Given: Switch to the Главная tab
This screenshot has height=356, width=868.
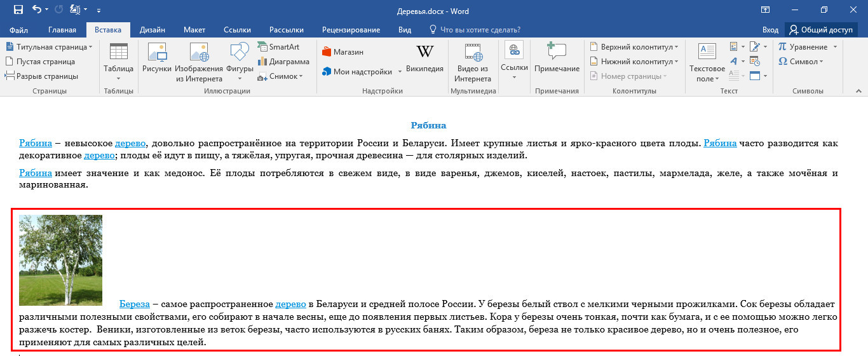Looking at the screenshot, I should [x=62, y=30].
